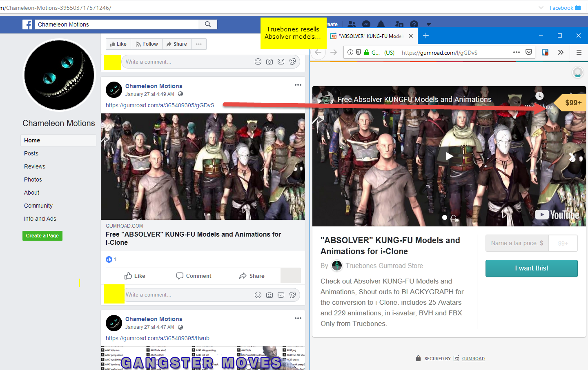Open Facebook Quick Help question mark icon

(x=414, y=24)
